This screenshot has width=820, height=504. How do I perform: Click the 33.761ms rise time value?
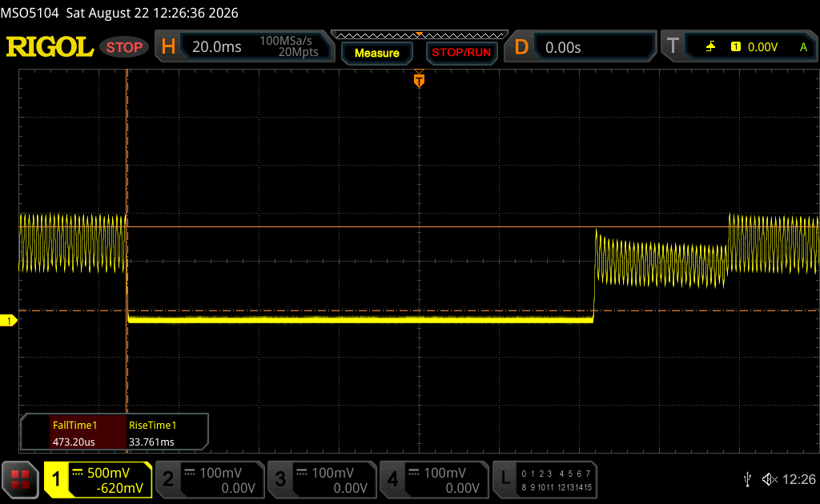tap(151, 442)
